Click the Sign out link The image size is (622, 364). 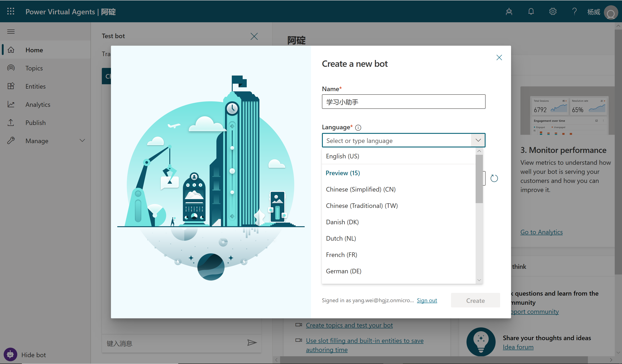(x=427, y=300)
